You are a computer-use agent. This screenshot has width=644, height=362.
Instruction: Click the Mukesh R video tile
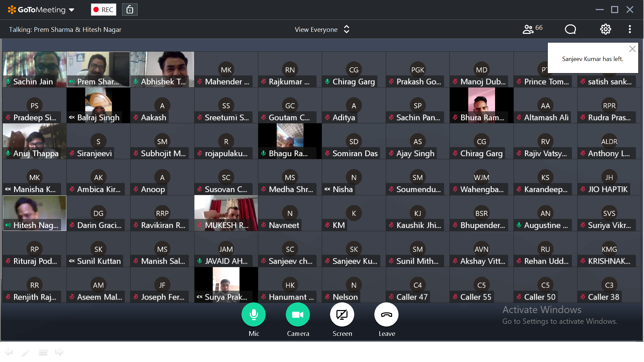[x=226, y=213]
